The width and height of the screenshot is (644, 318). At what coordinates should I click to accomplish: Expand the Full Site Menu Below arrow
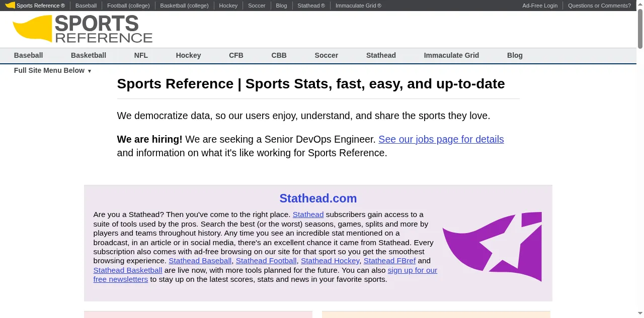pyautogui.click(x=89, y=71)
